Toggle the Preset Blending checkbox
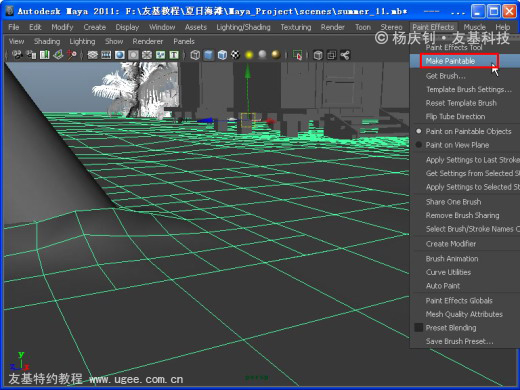The width and height of the screenshot is (520, 390). (419, 328)
